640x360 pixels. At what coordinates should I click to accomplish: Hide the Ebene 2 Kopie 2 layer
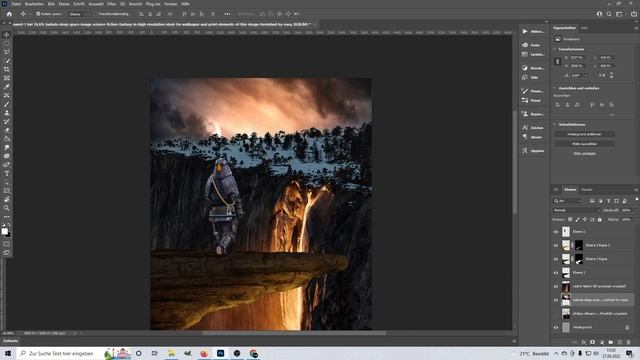[556, 245]
